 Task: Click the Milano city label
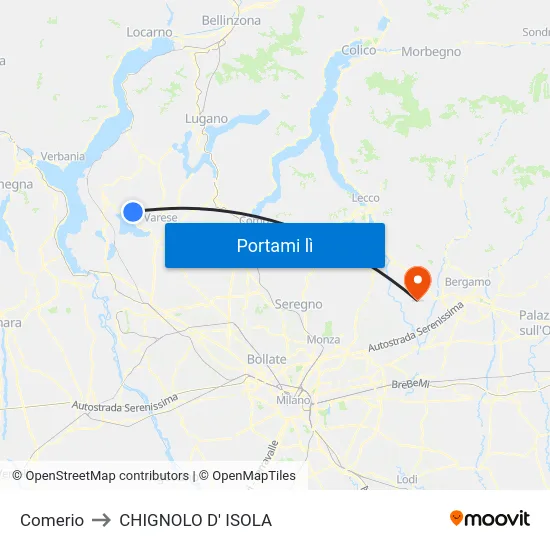coord(293,400)
